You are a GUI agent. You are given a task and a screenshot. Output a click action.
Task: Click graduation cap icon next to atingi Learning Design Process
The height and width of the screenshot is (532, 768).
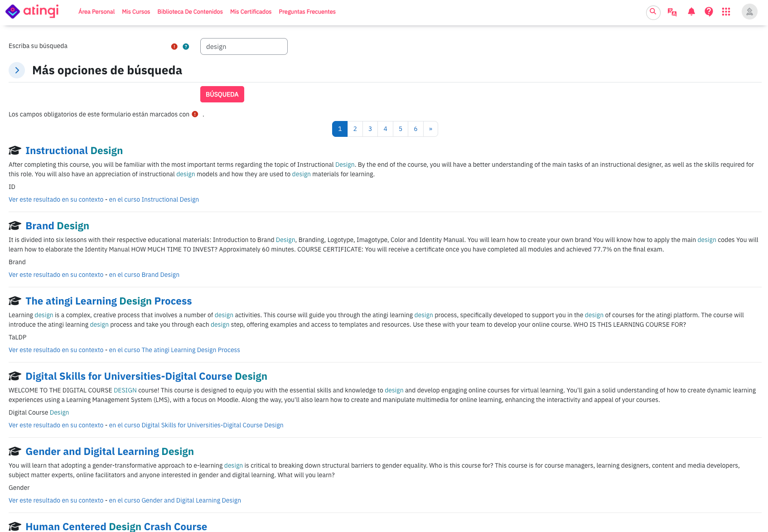(x=15, y=301)
